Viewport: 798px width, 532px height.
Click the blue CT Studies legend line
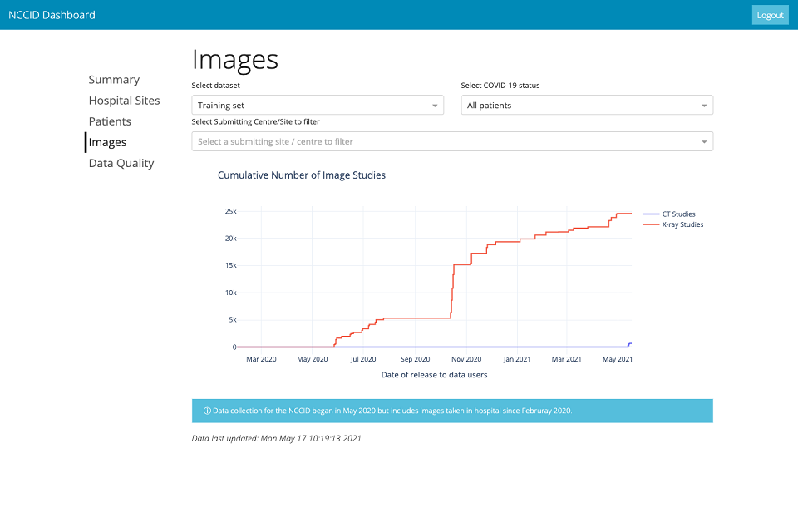(650, 214)
